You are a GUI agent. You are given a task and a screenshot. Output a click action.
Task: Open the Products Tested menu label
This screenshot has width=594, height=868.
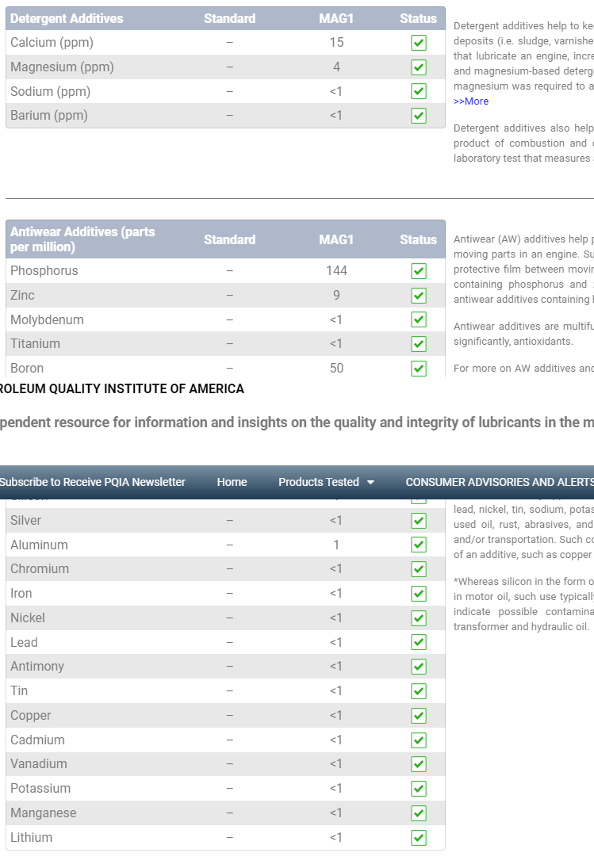click(x=319, y=482)
